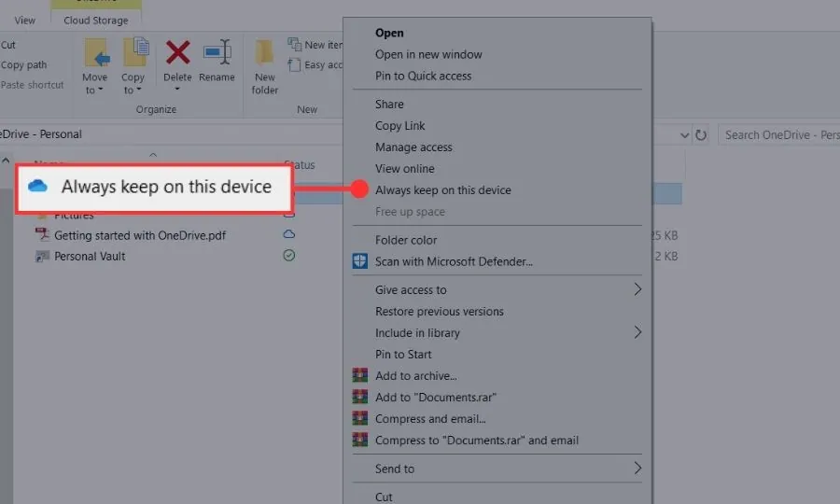
Task: Click the red Delete icon
Action: tap(177, 52)
